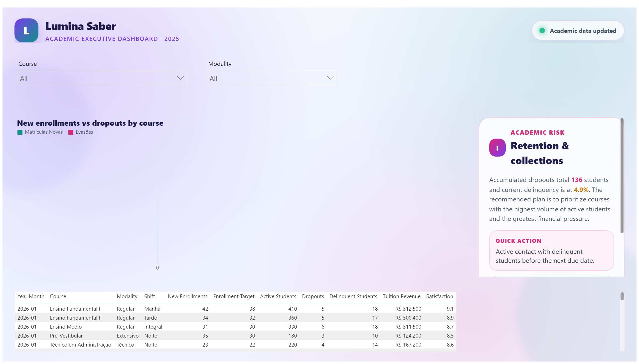The height and width of the screenshot is (364, 639).
Task: Open the Course dropdown chevron
Action: tap(180, 78)
